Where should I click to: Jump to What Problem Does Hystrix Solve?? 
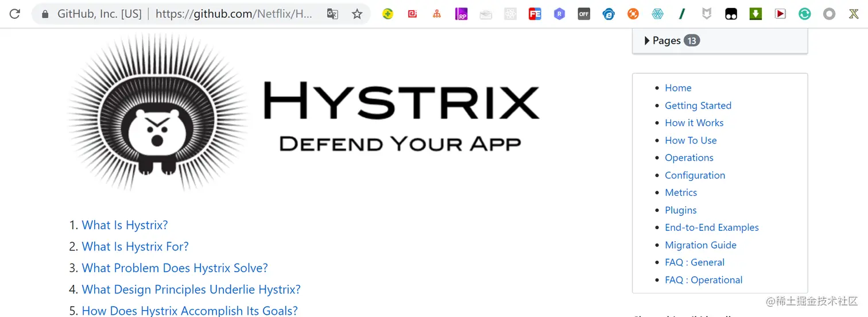pyautogui.click(x=175, y=268)
